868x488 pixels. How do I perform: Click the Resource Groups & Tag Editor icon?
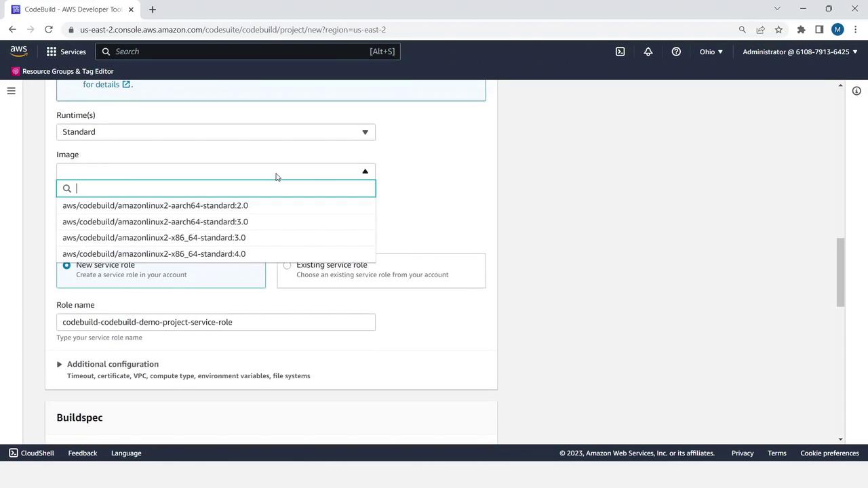(x=16, y=71)
